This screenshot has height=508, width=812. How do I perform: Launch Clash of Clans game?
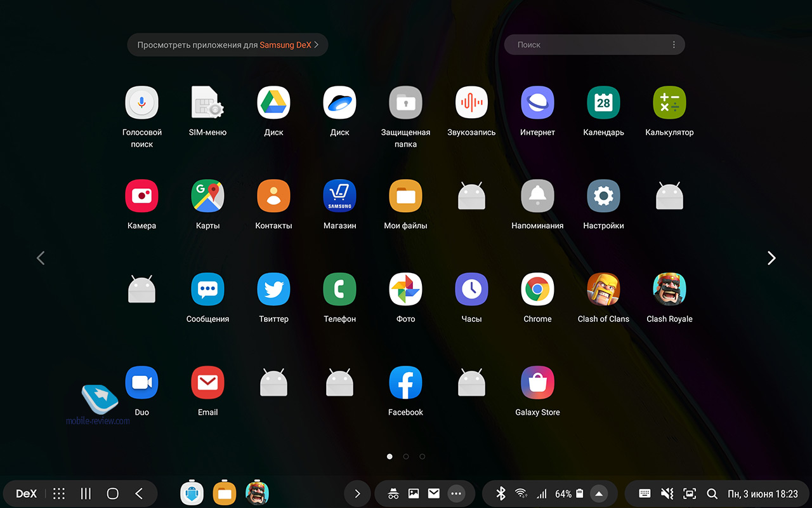(x=603, y=290)
